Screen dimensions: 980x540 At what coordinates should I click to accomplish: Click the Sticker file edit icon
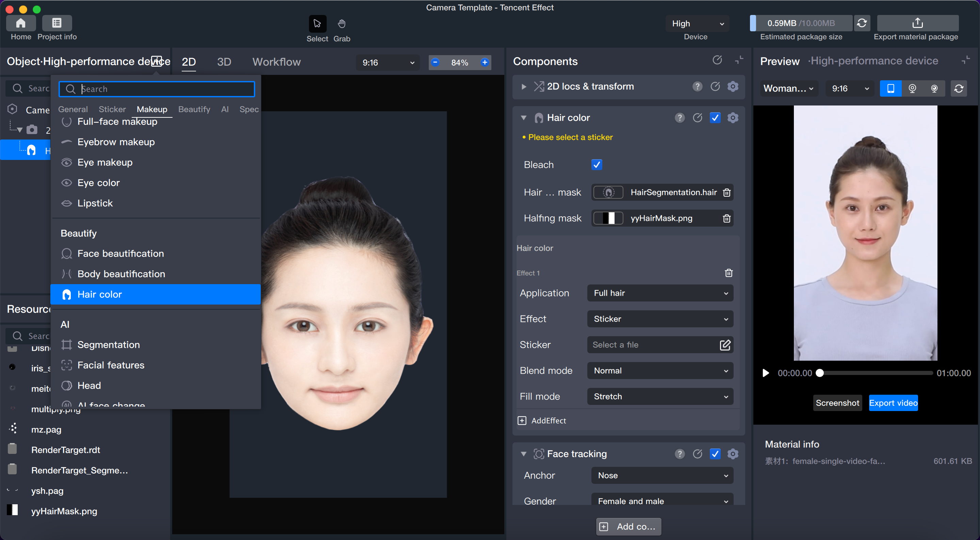[x=725, y=345]
